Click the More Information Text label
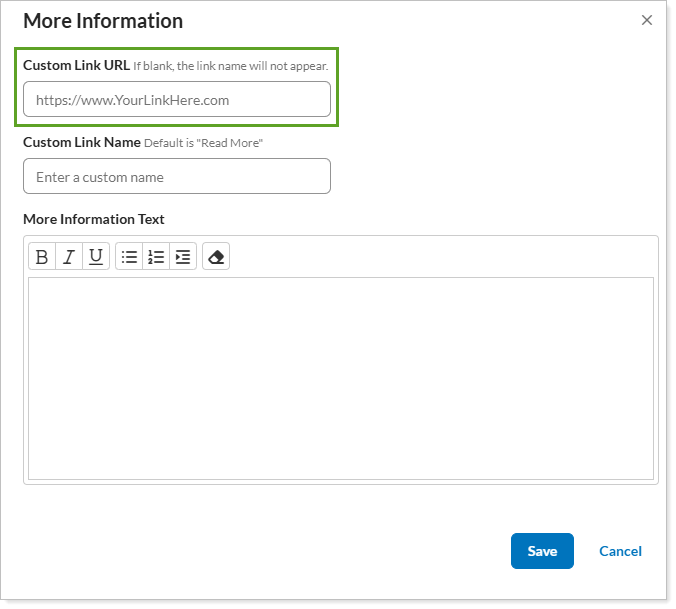Viewport: 676px width, 609px height. coord(94,219)
